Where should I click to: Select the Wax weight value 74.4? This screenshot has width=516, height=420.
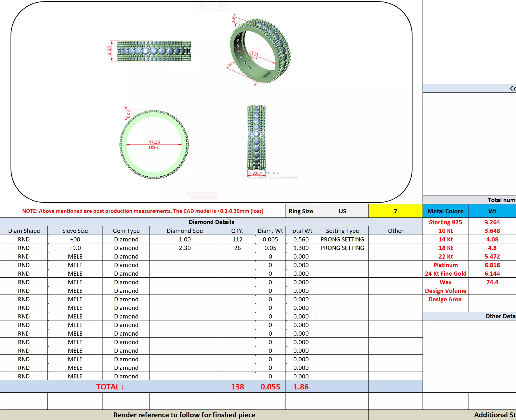click(492, 282)
